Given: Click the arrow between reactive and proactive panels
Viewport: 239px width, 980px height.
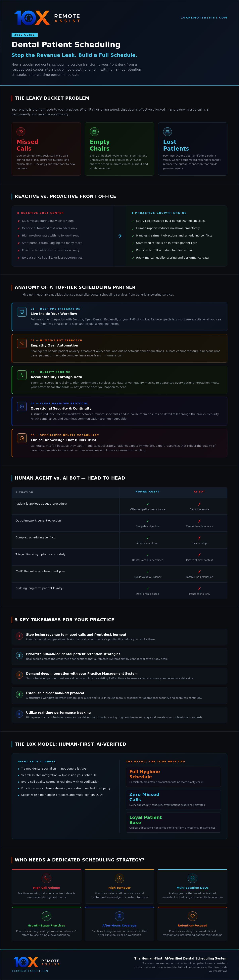Looking at the screenshot, I should (120, 236).
